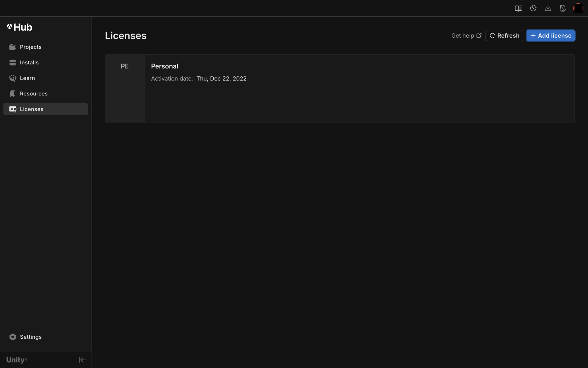Click the Resources bookmark icon

[12, 93]
